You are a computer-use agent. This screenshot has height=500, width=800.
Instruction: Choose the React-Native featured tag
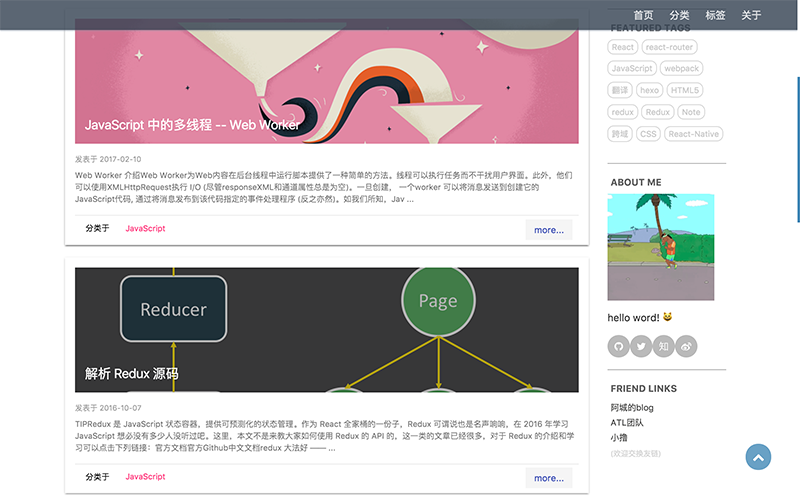coord(693,134)
